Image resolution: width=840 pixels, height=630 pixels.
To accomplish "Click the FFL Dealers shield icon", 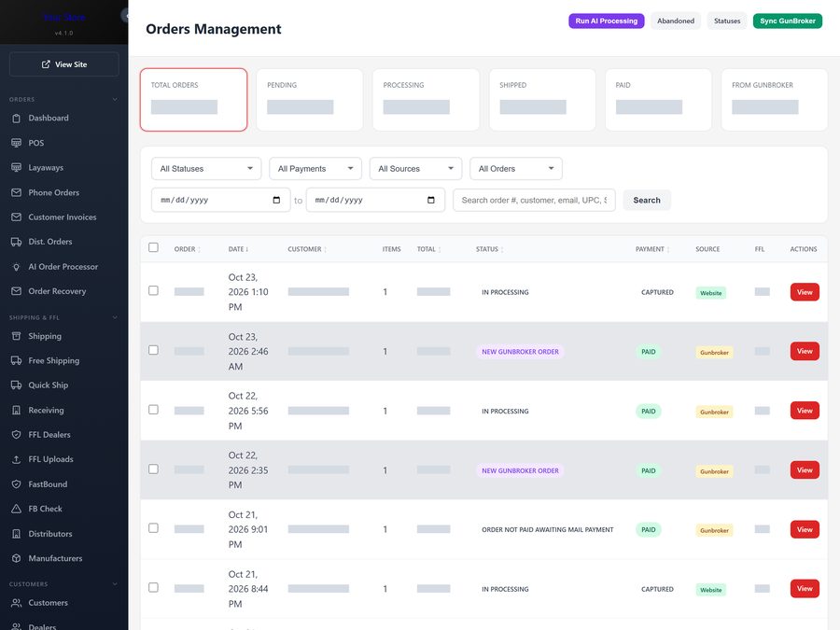I will (17, 435).
